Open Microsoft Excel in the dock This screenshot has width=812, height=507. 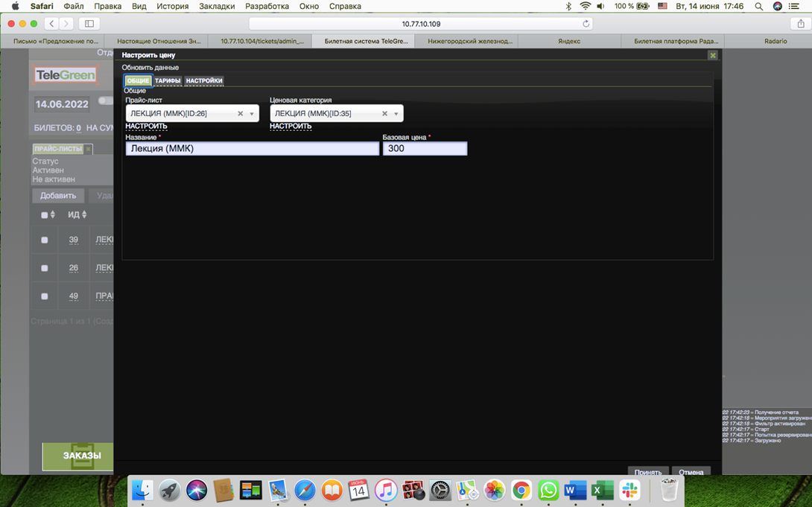602,490
